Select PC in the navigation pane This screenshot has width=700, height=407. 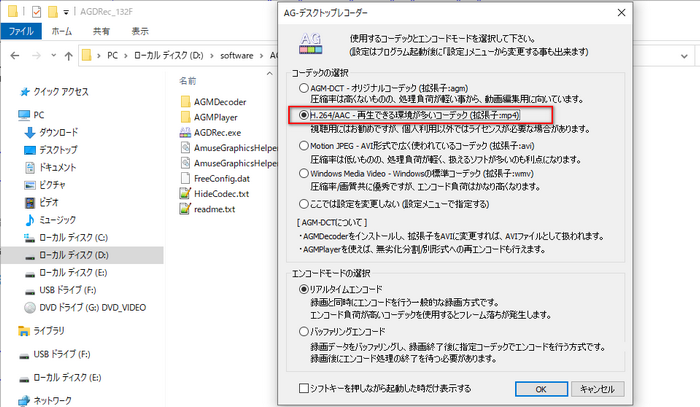coord(31,115)
